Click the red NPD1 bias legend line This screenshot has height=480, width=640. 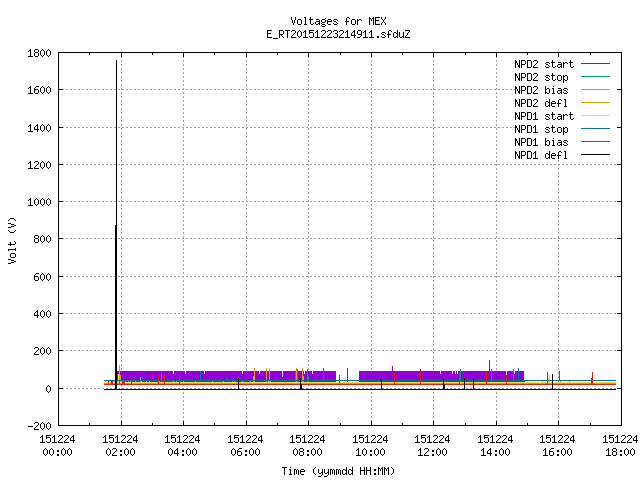[596, 142]
